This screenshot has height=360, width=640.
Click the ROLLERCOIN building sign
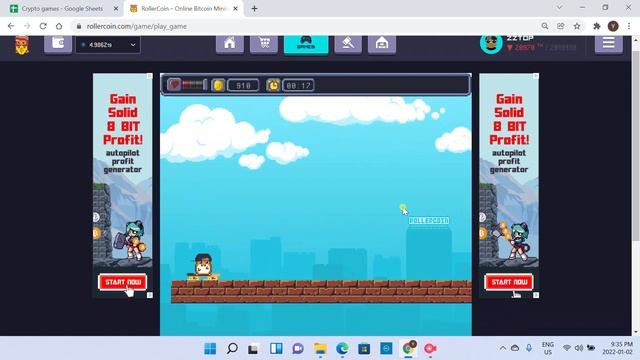pyautogui.click(x=429, y=220)
